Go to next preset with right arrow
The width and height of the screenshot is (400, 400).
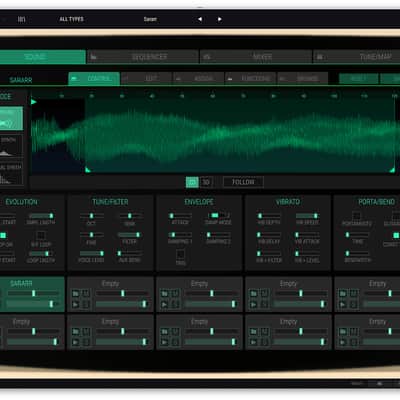click(220, 19)
